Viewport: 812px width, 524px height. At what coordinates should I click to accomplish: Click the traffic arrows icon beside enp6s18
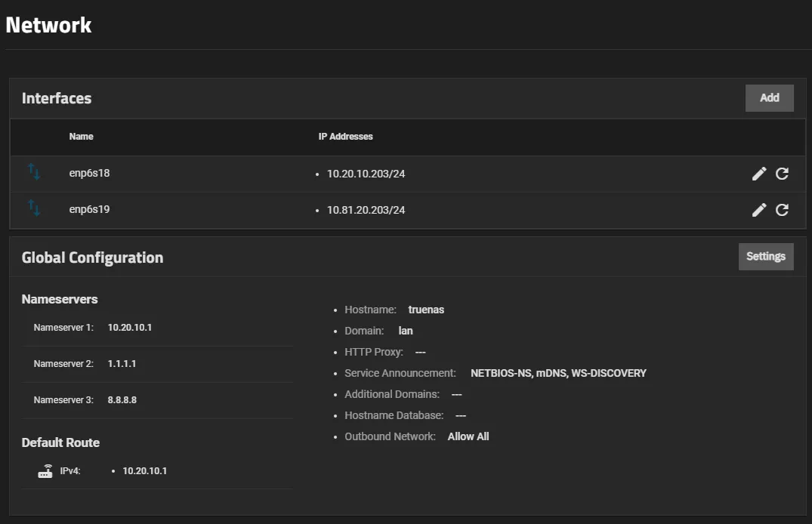pyautogui.click(x=34, y=173)
